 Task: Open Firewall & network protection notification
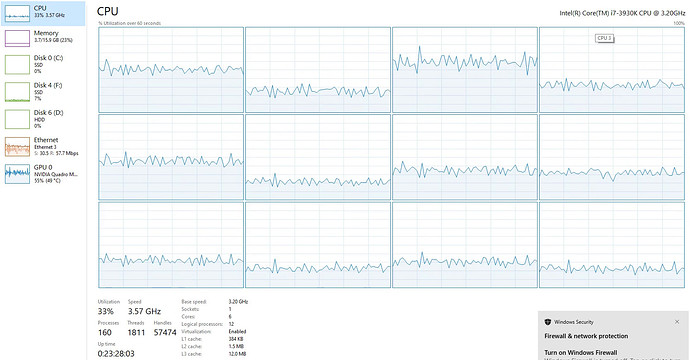tap(586, 336)
